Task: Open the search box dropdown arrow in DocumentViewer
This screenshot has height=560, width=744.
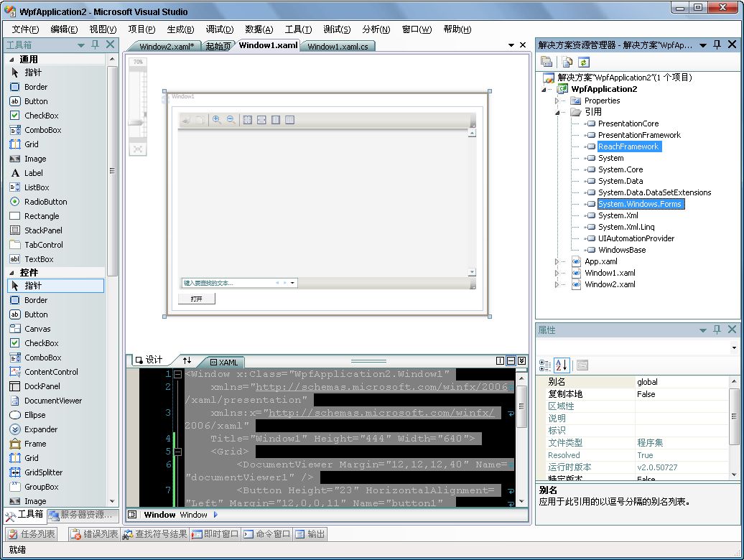Action: click(x=293, y=283)
